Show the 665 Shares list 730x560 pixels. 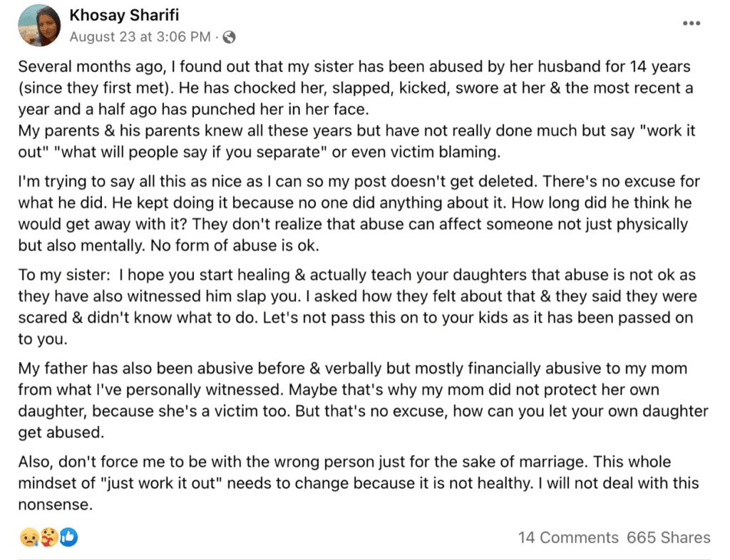pos(669,537)
